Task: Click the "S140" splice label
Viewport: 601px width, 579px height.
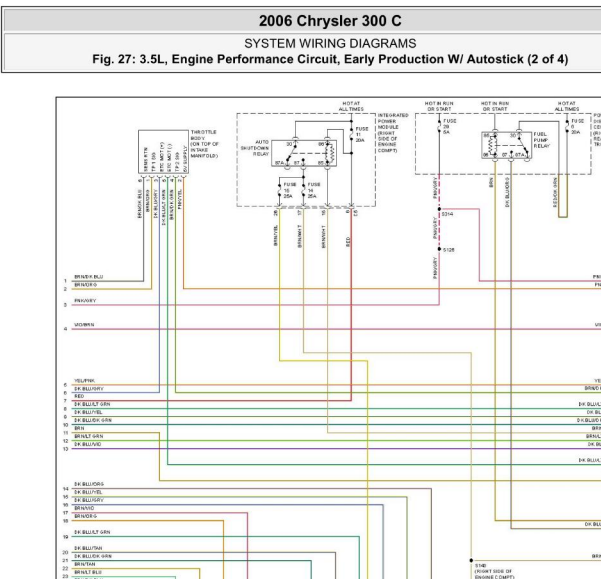Action: coord(480,566)
